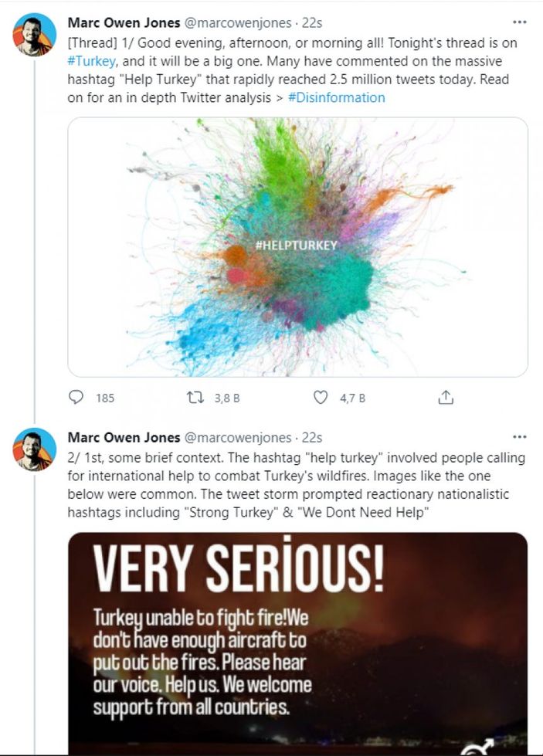
Task: Click reply icon on first tweet
Action: (x=76, y=398)
